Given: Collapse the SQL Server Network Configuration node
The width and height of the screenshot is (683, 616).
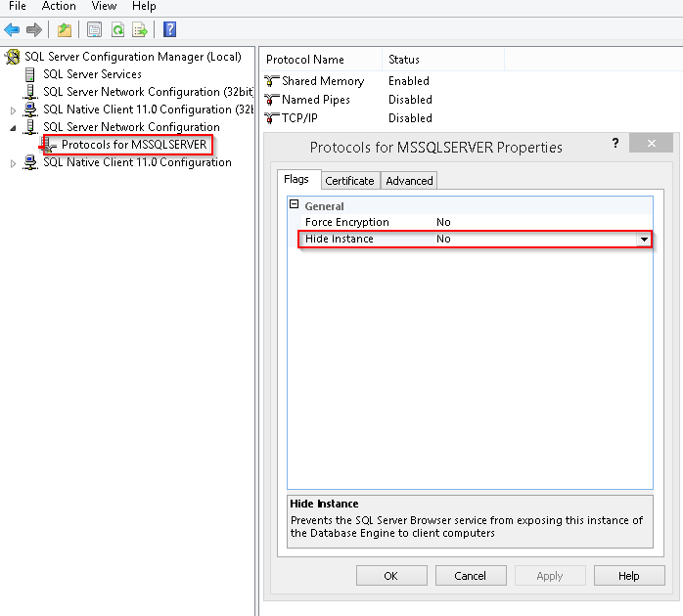Looking at the screenshot, I should (x=13, y=128).
